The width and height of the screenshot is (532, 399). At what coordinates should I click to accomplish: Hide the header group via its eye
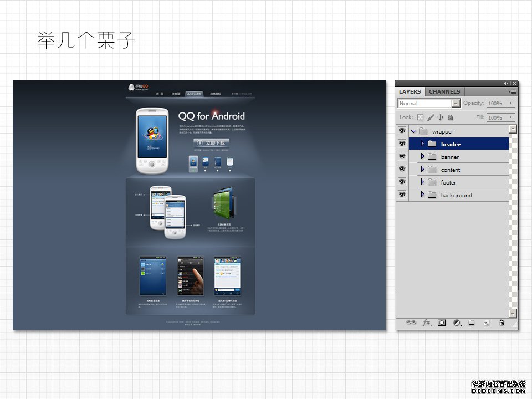[402, 143]
